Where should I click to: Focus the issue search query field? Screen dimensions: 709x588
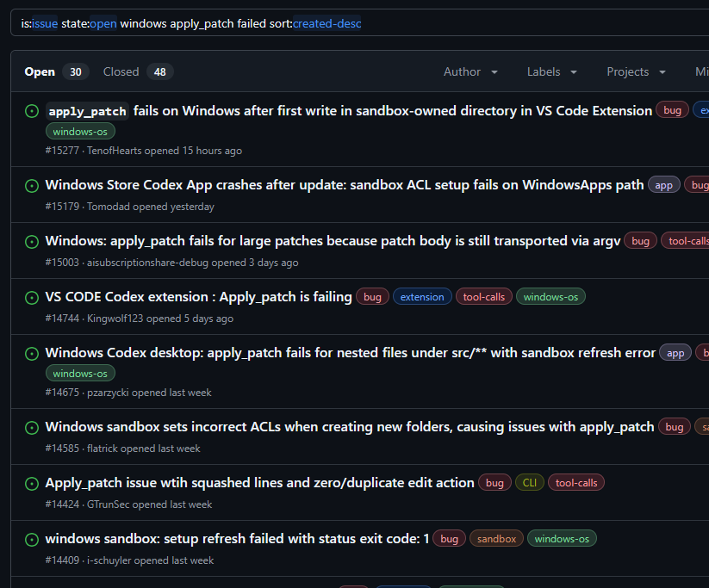pyautogui.click(x=359, y=23)
